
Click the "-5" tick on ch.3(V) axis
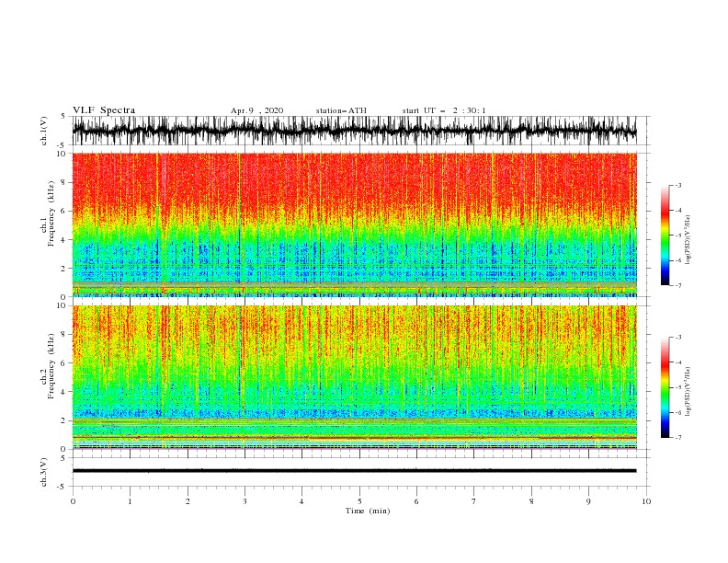(63, 487)
